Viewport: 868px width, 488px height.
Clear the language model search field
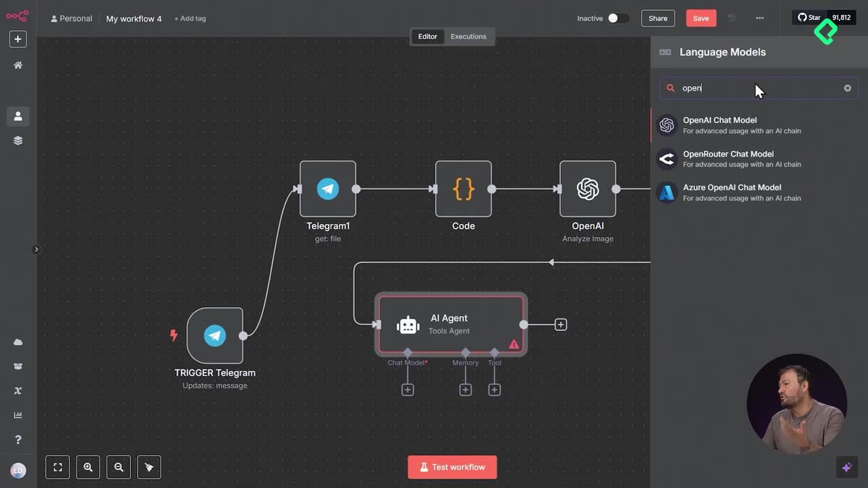(x=847, y=88)
